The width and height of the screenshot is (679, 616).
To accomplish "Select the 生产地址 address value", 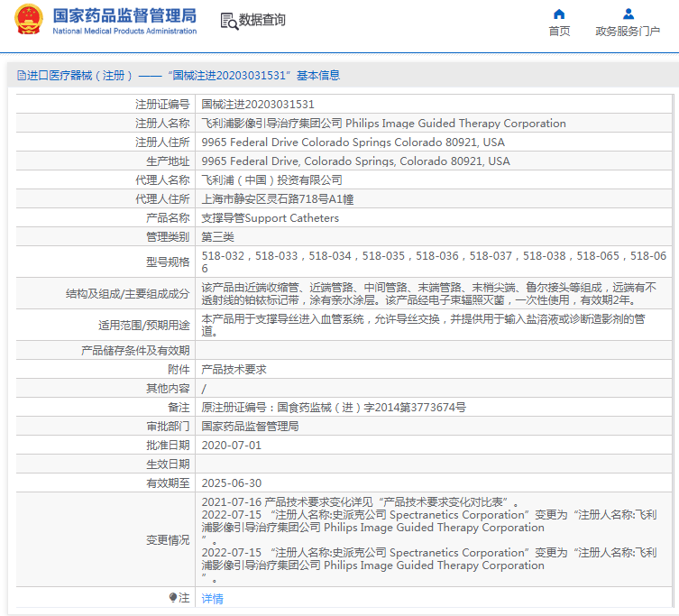I will coord(355,161).
